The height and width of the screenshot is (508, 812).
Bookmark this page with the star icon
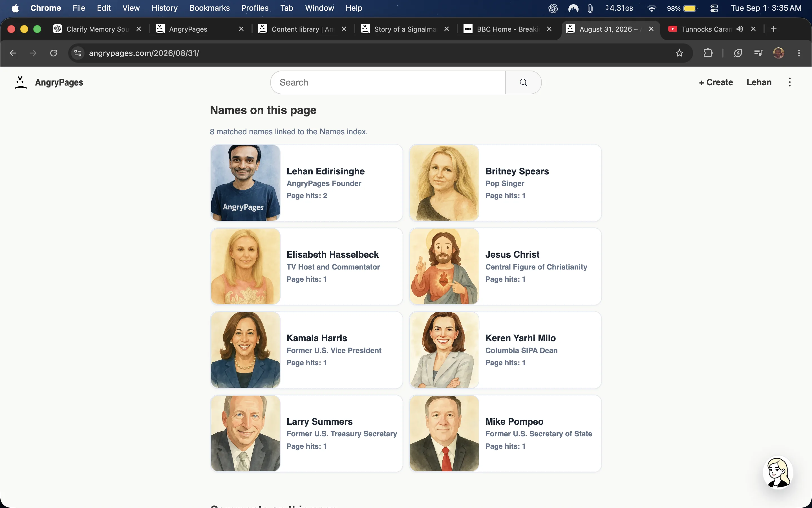[679, 53]
